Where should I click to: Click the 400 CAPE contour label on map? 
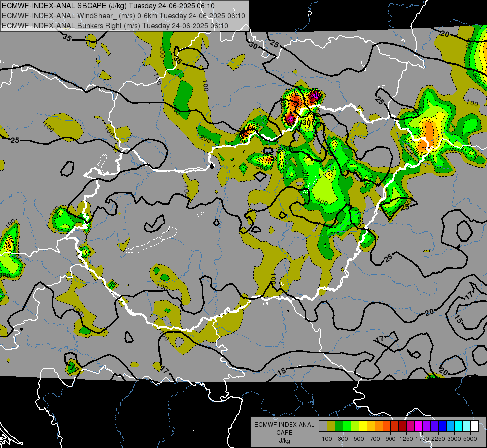pyautogui.click(x=322, y=203)
